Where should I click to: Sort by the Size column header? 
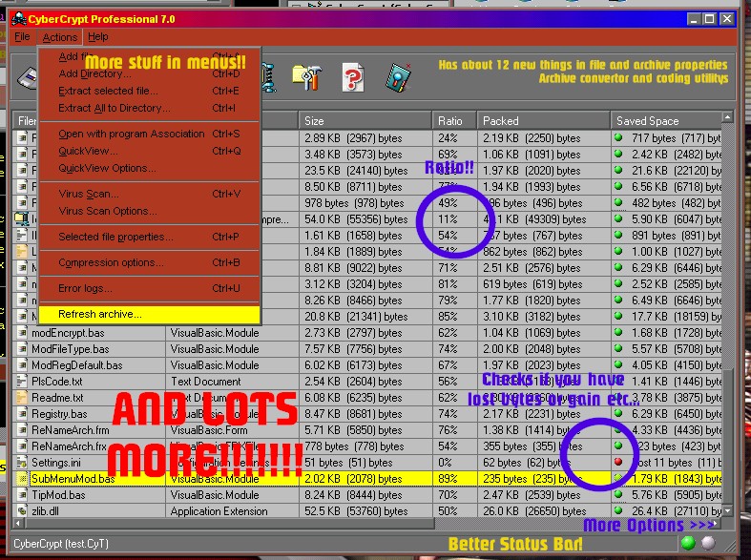pyautogui.click(x=365, y=120)
